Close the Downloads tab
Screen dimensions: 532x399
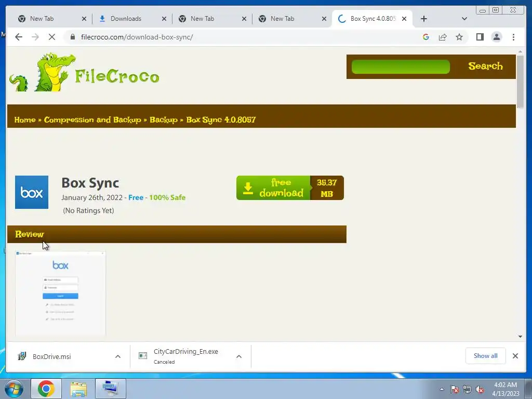click(164, 19)
